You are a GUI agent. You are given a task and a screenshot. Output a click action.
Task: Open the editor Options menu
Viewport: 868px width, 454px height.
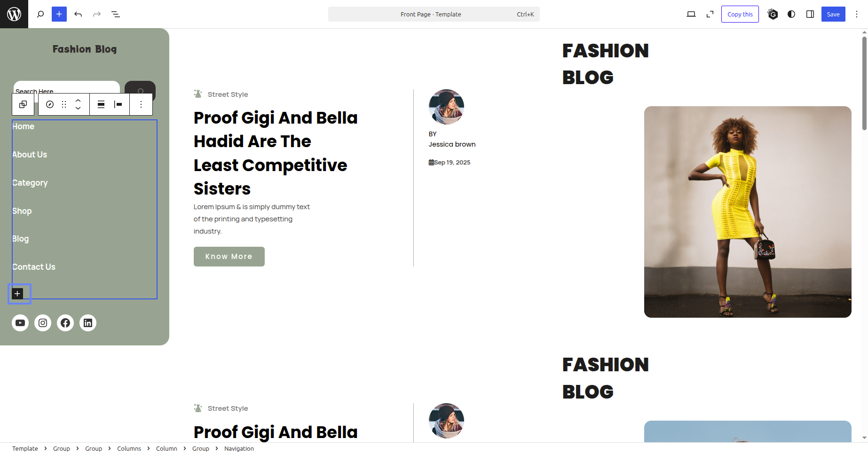point(857,14)
